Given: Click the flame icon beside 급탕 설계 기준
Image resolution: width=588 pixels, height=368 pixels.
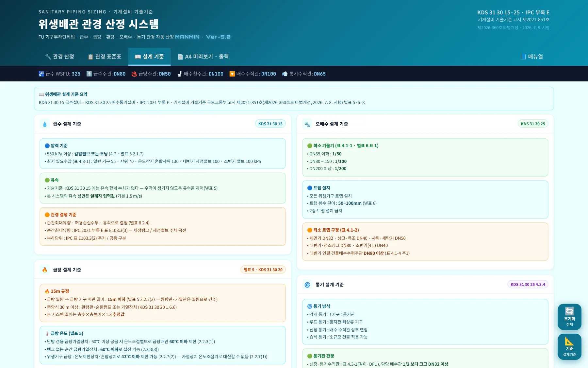Looking at the screenshot, I should [45, 270].
